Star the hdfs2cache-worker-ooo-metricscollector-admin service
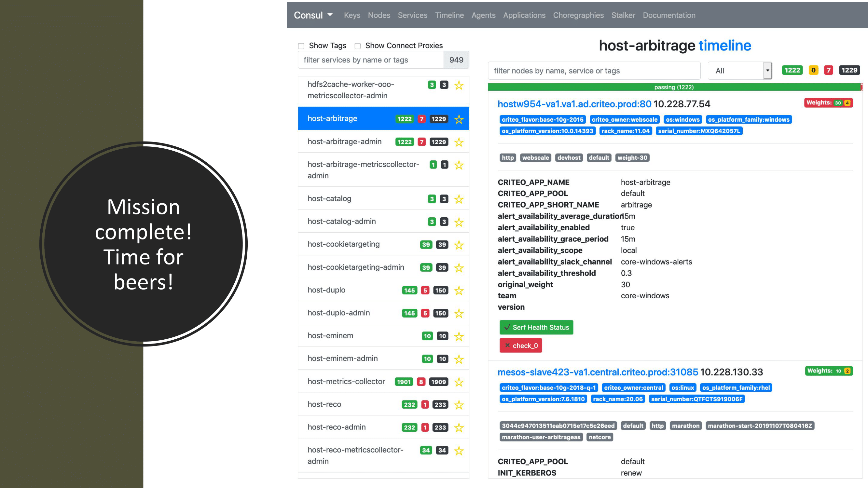 459,85
